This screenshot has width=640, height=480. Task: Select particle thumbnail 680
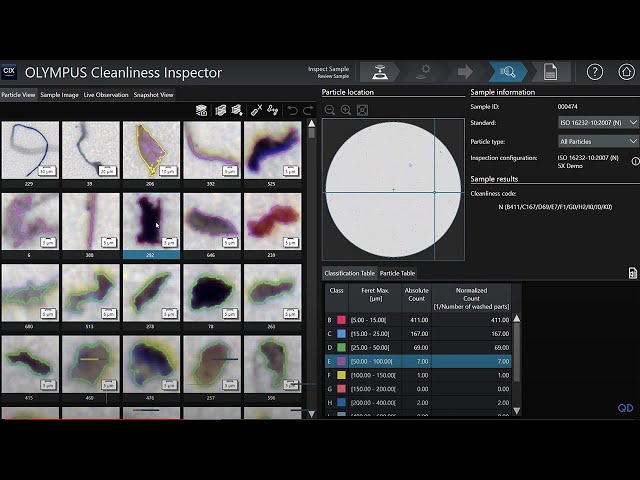tap(30, 293)
